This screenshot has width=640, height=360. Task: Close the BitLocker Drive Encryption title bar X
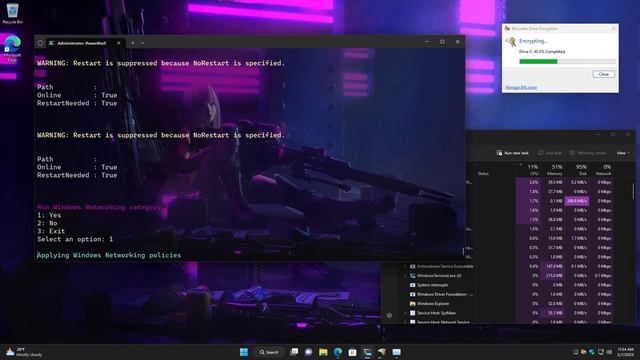(613, 29)
